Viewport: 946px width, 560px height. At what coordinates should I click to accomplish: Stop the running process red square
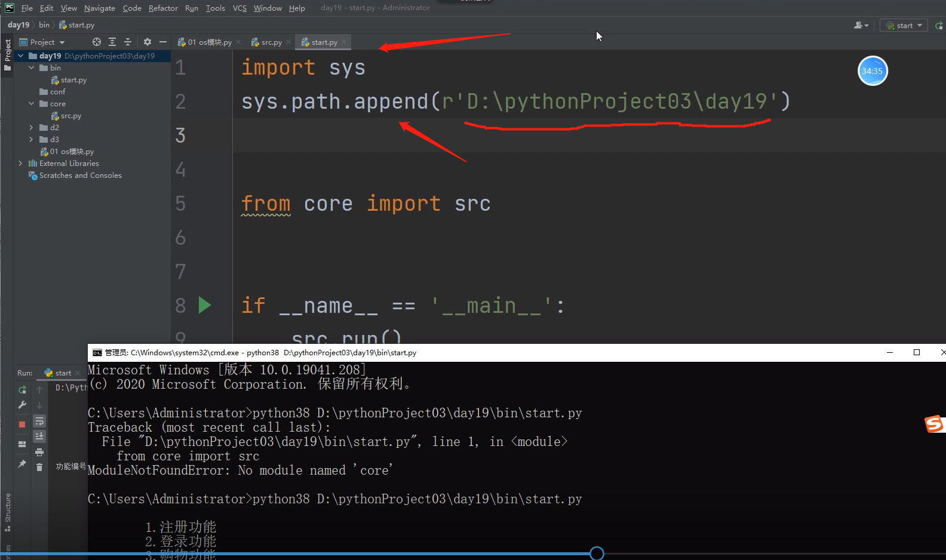[x=22, y=424]
